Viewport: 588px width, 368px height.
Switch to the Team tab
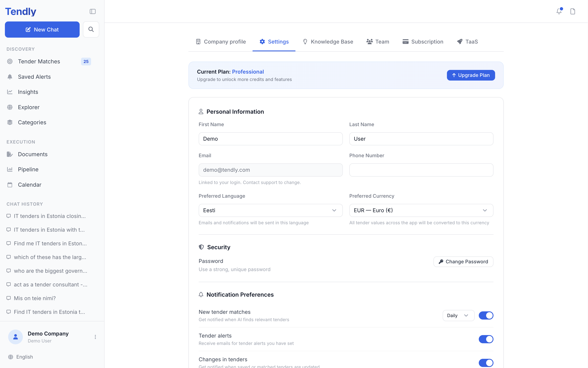pyautogui.click(x=378, y=42)
